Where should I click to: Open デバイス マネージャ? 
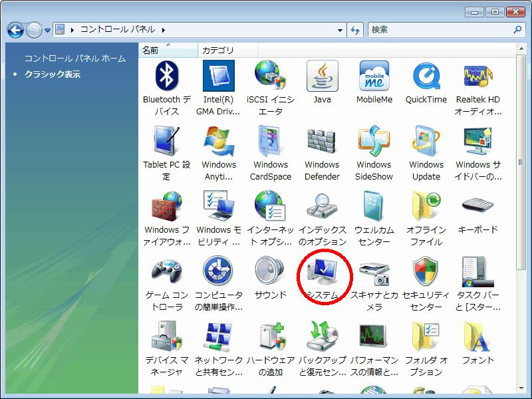point(167,348)
